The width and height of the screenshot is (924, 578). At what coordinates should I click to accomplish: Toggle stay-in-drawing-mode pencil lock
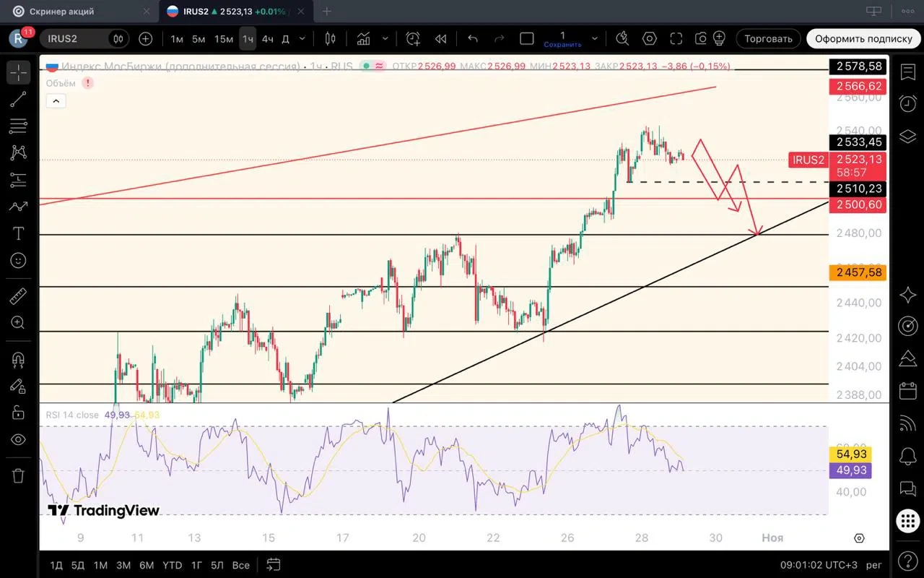click(19, 386)
